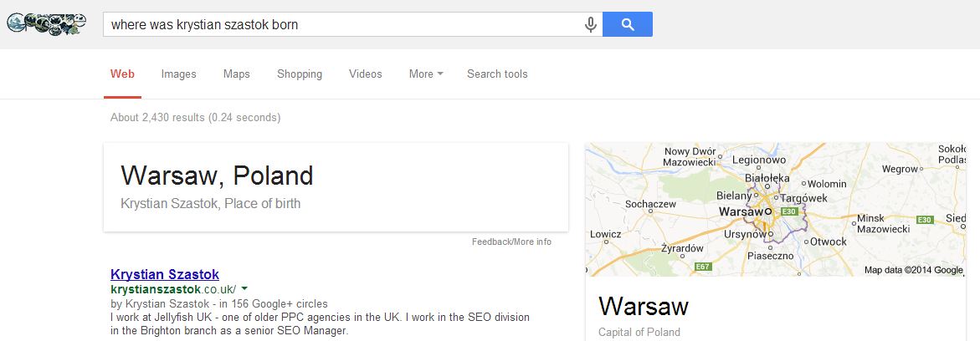Open the Krystian Szastok result link
Image resolution: width=980 pixels, height=341 pixels.
click(165, 273)
